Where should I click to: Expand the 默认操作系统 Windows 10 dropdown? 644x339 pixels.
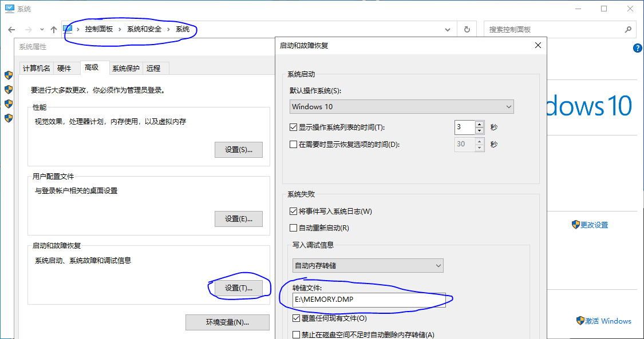point(402,106)
